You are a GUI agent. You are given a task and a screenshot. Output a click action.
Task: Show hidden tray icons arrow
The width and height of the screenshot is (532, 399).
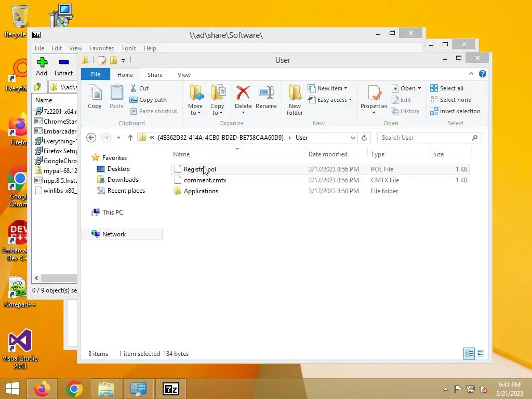[445, 389]
